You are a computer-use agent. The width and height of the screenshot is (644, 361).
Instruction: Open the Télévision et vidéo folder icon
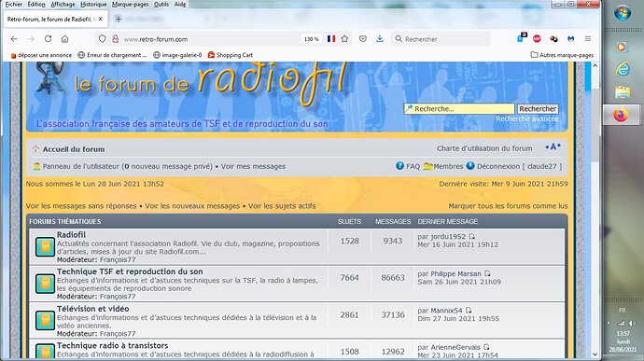45,321
